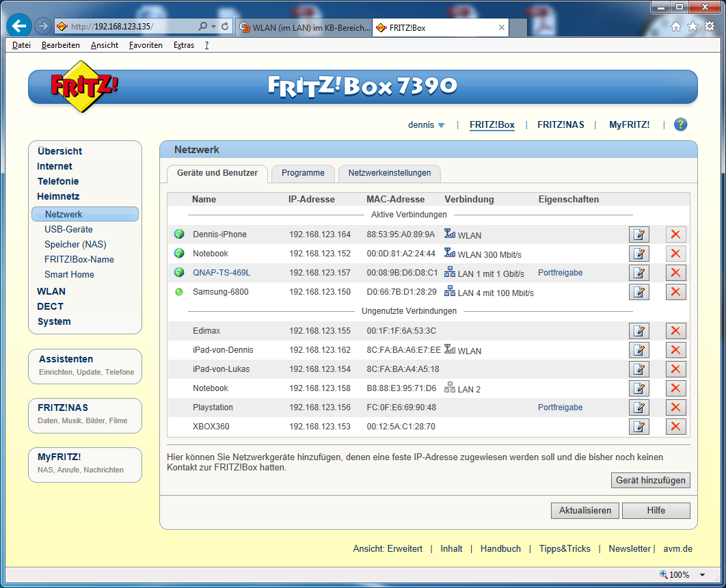Delete the Notebook 192.168.123.158 entry
726x588 pixels.
(675, 388)
